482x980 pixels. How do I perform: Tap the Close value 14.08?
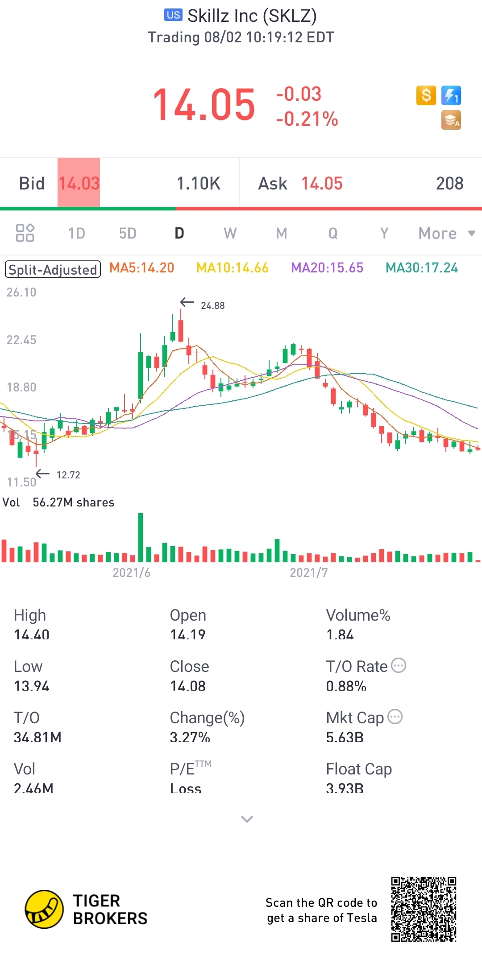188,686
